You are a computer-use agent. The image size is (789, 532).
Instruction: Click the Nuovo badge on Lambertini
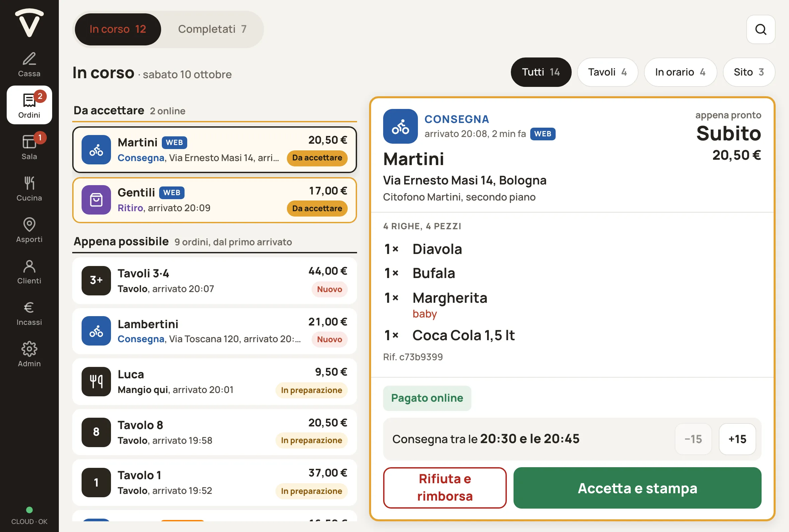point(329,339)
